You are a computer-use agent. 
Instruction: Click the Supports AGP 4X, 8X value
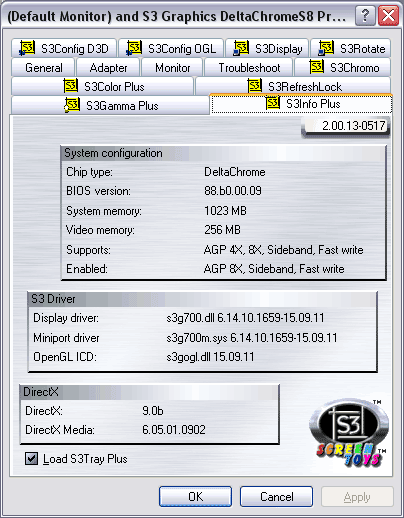(x=283, y=250)
